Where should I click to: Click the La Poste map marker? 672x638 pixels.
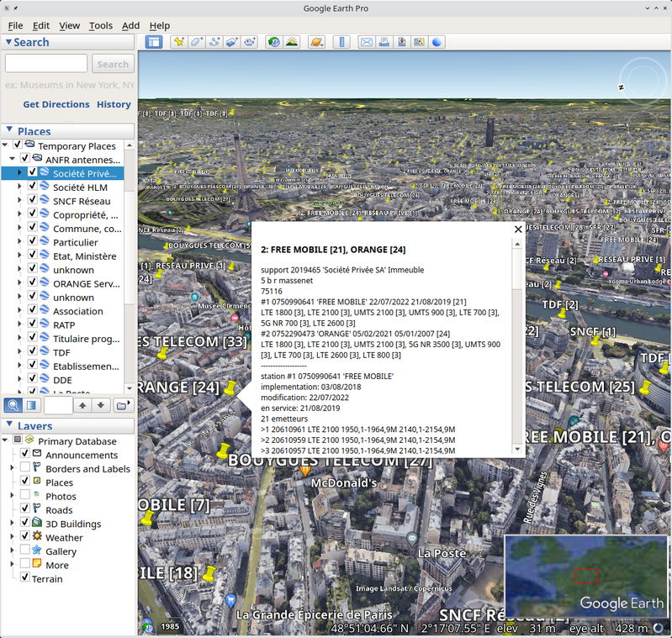tap(412, 538)
